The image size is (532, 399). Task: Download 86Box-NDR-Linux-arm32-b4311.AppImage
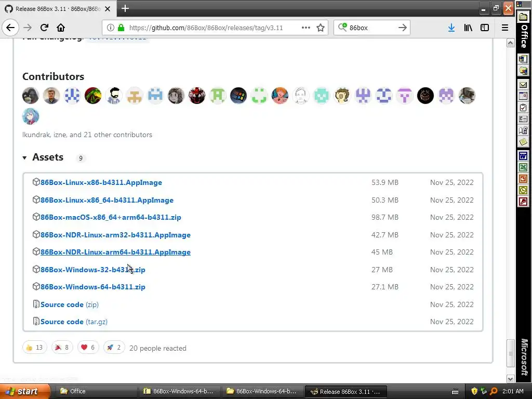click(115, 235)
